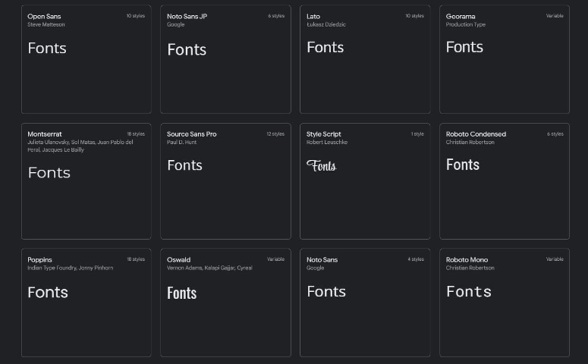This screenshot has width=588, height=364.
Task: Click the Steve Matteson designer name
Action: pyautogui.click(x=46, y=25)
